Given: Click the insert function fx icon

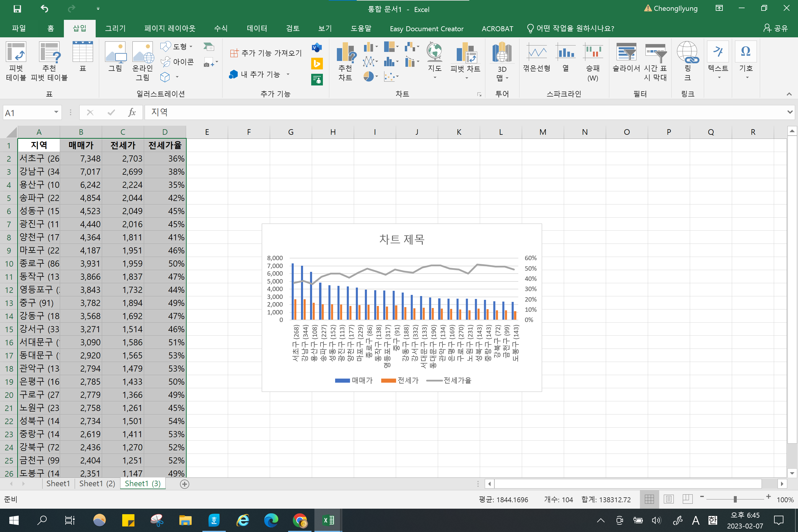Looking at the screenshot, I should pyautogui.click(x=132, y=112).
